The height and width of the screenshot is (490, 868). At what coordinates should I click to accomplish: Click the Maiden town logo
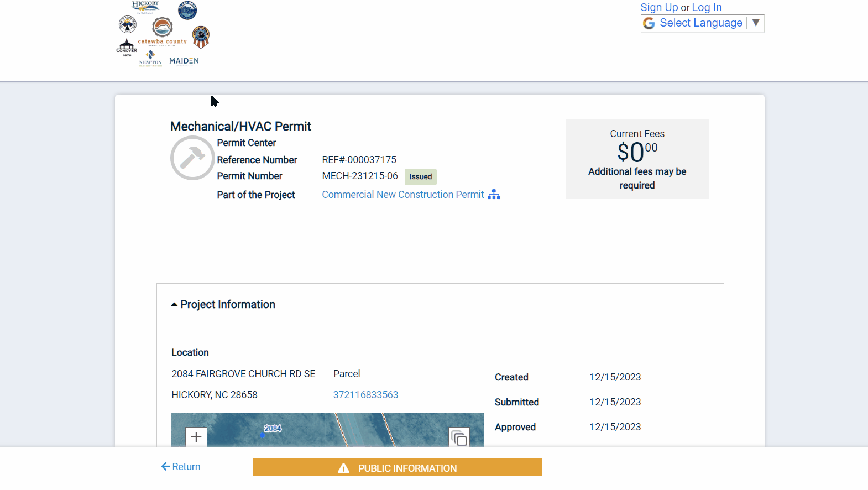pos(184,61)
